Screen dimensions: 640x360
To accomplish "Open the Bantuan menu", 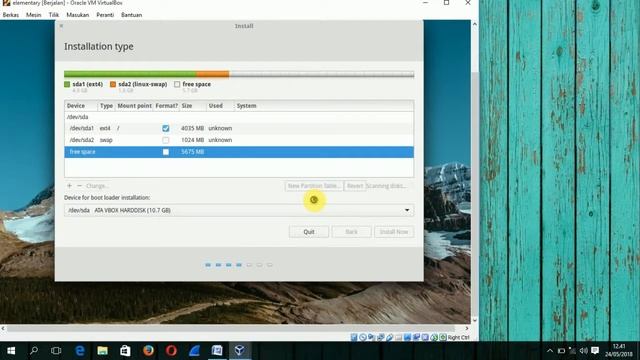I will click(131, 15).
